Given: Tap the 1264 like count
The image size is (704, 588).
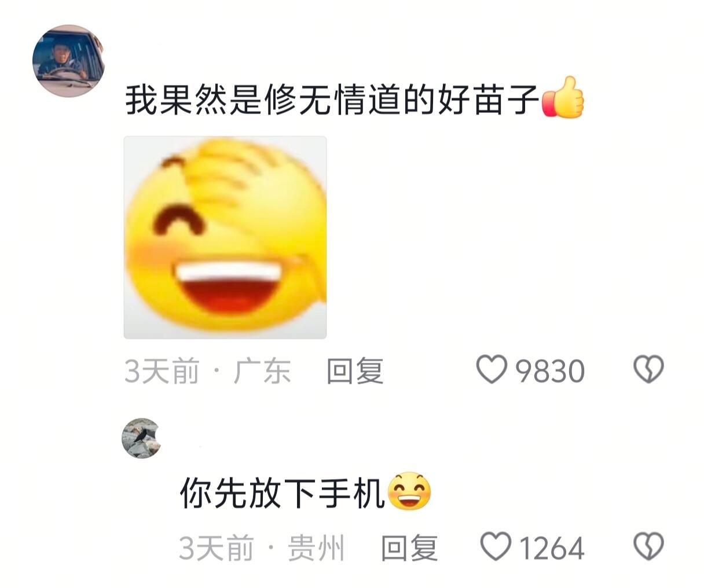Looking at the screenshot, I should click(x=552, y=548).
